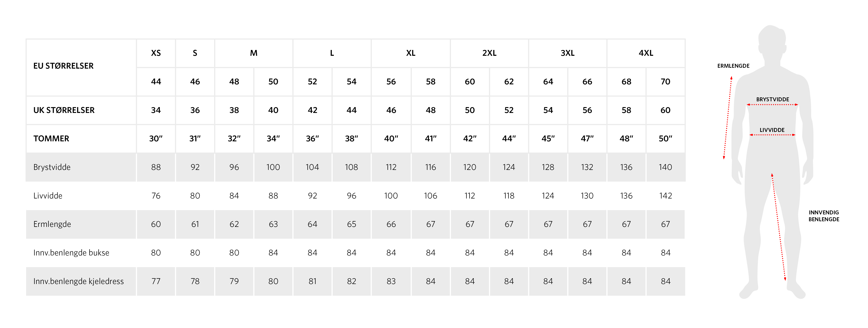Click the 2XL size header cell
The width and height of the screenshot is (868, 328).
click(x=489, y=53)
